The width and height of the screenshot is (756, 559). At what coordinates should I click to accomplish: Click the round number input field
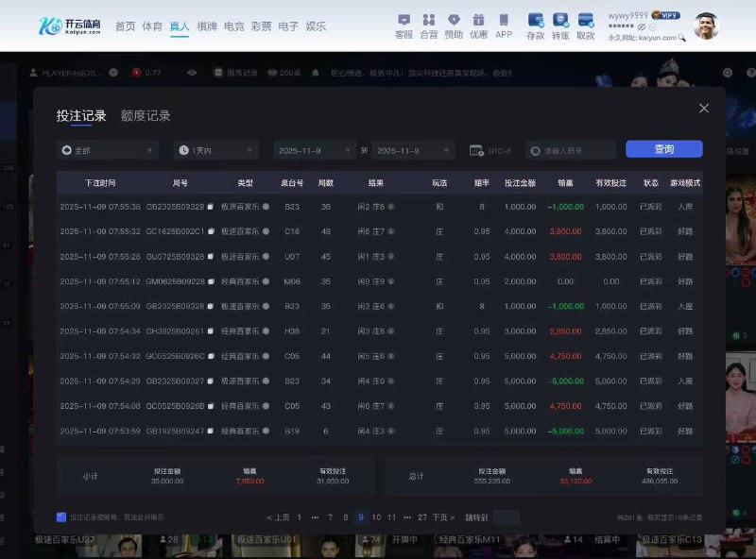click(x=572, y=150)
